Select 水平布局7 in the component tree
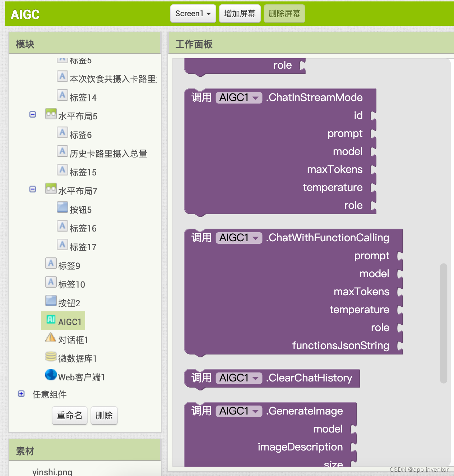The height and width of the screenshot is (476, 454). [x=78, y=191]
